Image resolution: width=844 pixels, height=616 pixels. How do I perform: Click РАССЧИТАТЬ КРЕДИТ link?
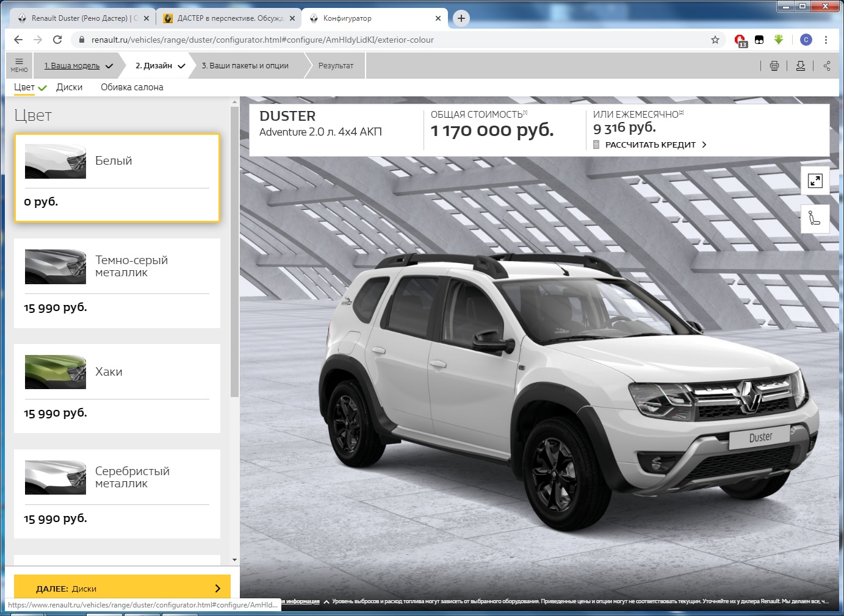650,145
